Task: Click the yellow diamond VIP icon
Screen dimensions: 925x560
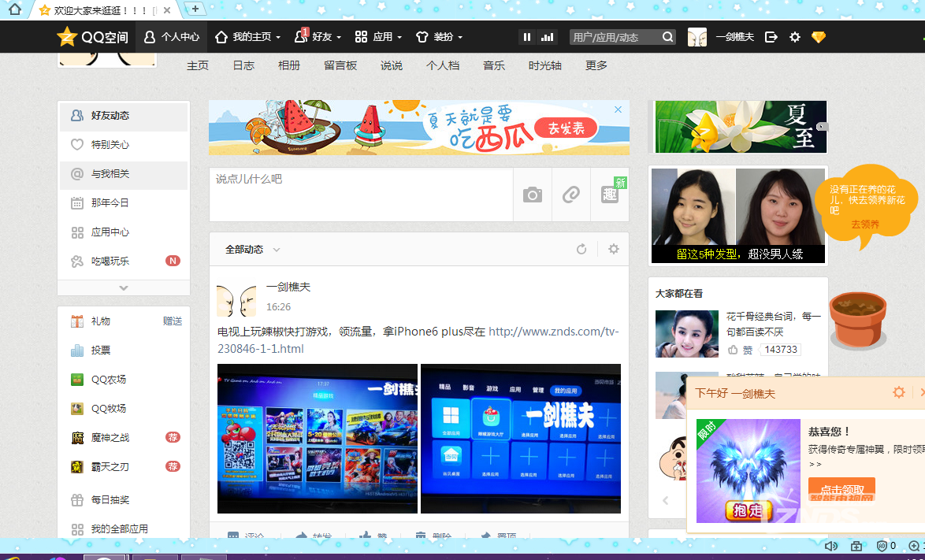Action: pyautogui.click(x=818, y=37)
